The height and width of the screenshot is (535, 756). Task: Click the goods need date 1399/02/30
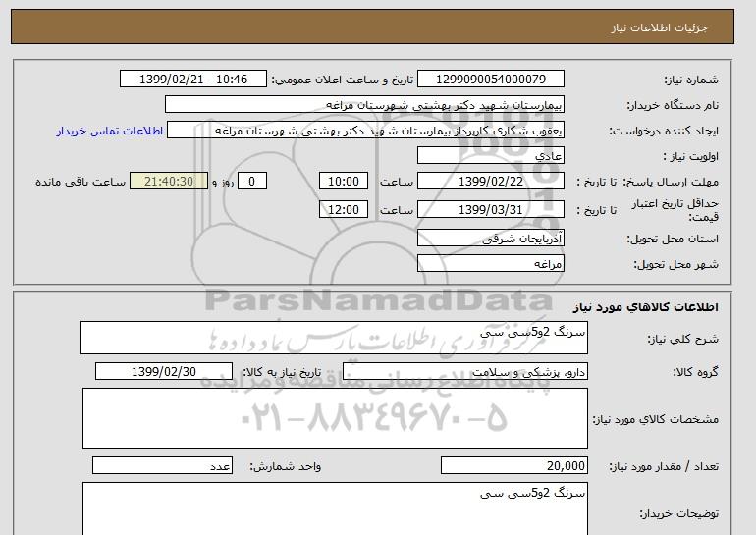point(164,372)
